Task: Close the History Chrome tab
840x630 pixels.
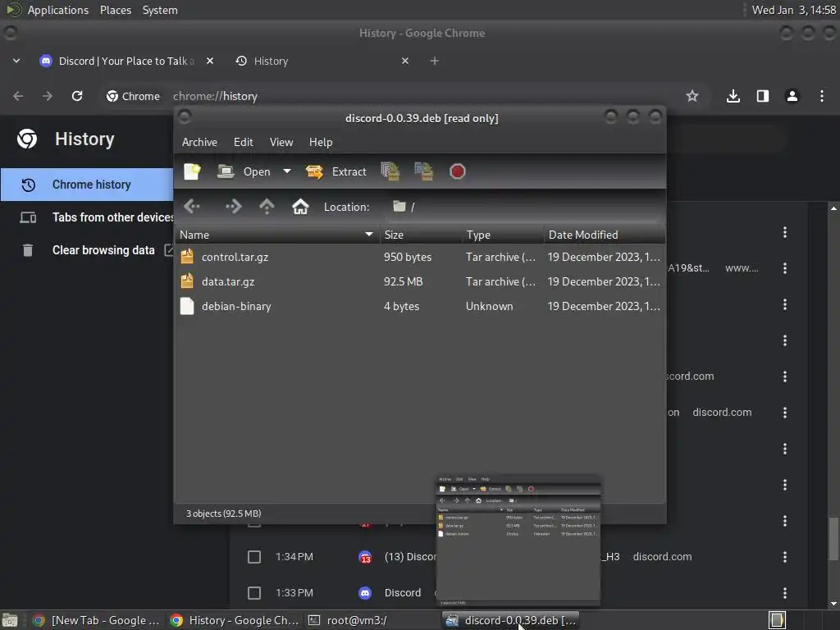Action: [405, 61]
